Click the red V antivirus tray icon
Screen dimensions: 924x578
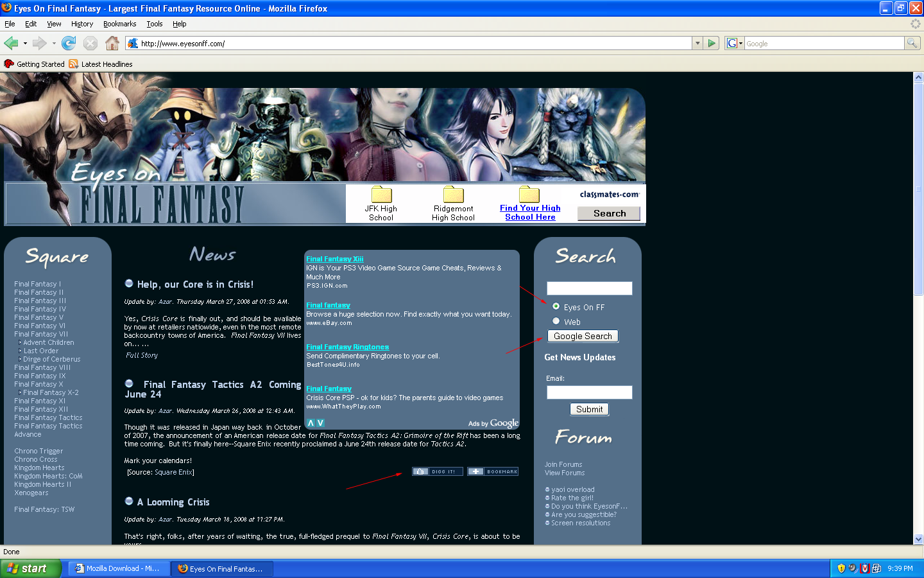[x=865, y=568]
